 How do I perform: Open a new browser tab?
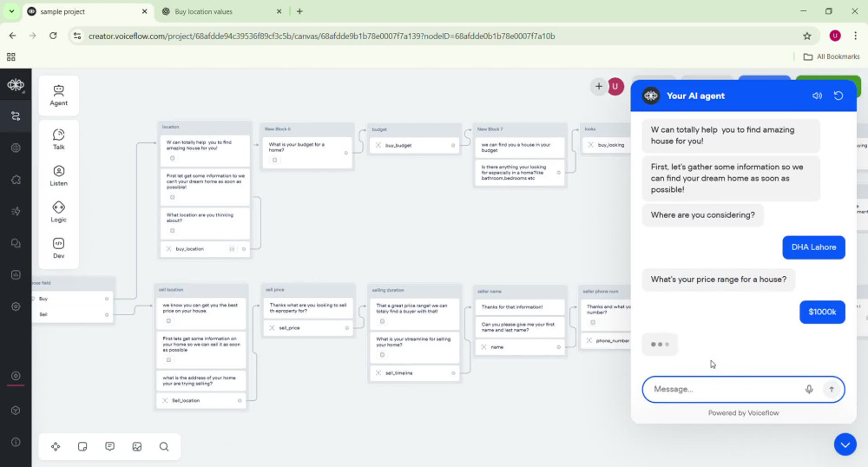point(299,11)
